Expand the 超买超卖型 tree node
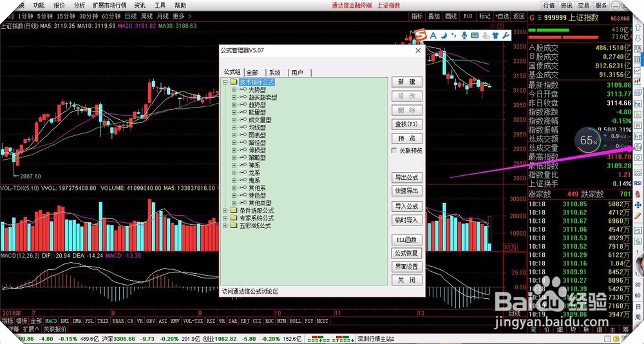 [x=234, y=97]
